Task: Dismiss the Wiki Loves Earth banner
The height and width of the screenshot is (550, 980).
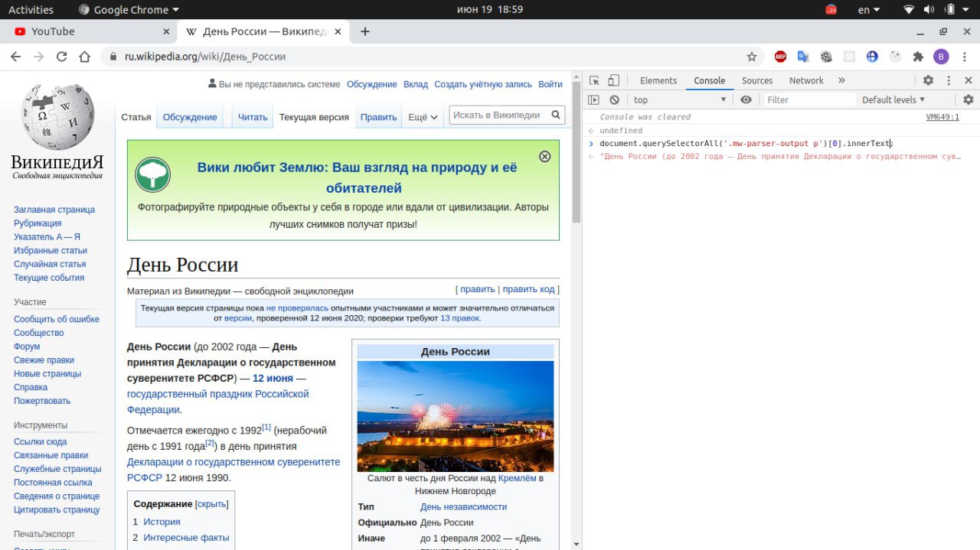Action: click(544, 156)
